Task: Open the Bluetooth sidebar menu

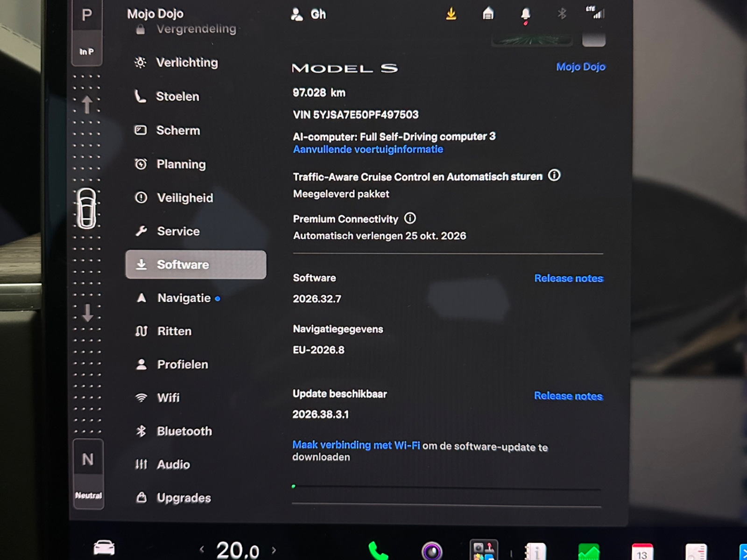Action: (173, 431)
